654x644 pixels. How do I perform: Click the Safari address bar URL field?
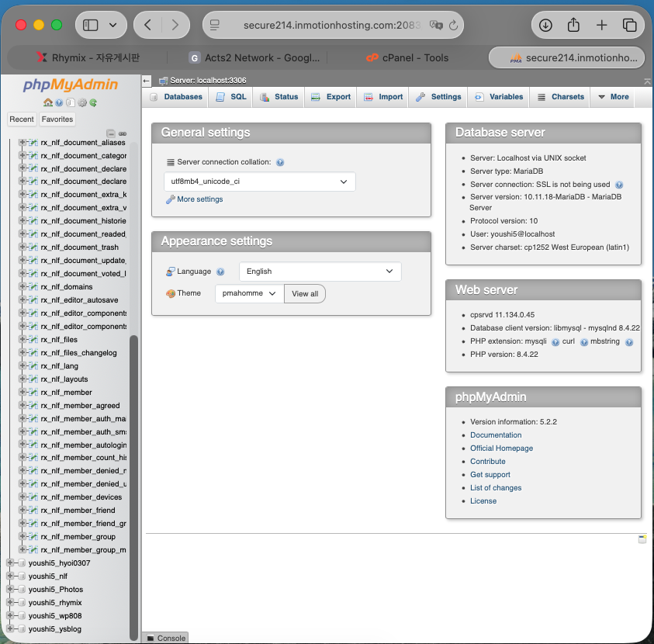pyautogui.click(x=332, y=25)
